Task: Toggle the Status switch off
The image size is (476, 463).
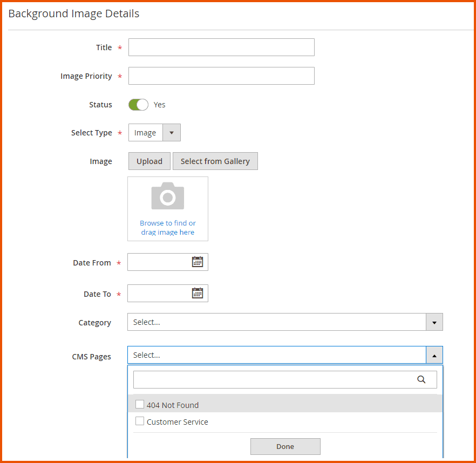Action: point(138,105)
